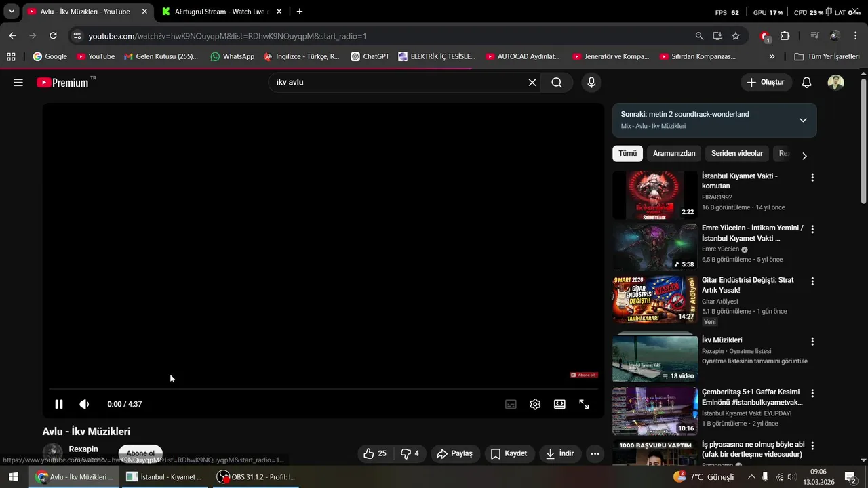Image resolution: width=868 pixels, height=488 pixels.
Task: Seek on the video progress bar
Action: [323, 389]
